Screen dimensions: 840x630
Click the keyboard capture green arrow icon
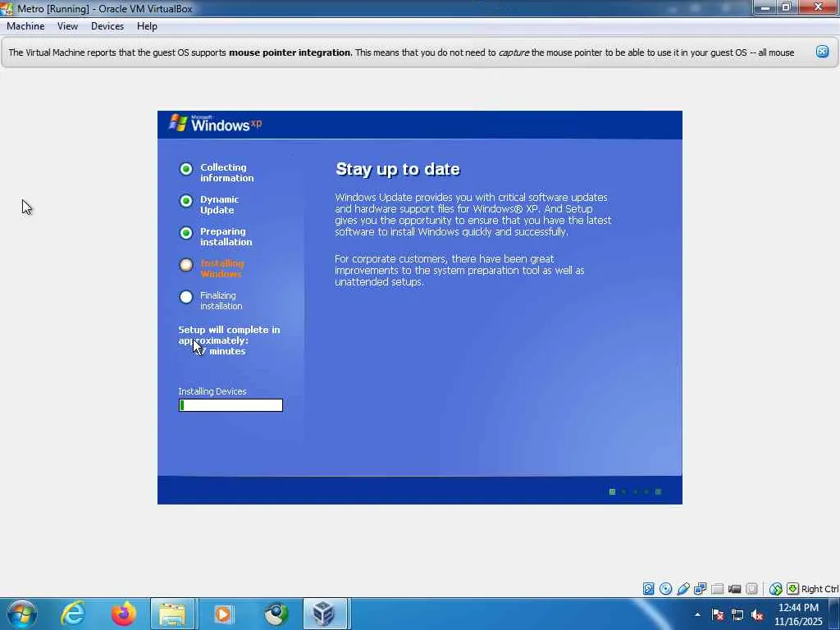pyautogui.click(x=792, y=589)
